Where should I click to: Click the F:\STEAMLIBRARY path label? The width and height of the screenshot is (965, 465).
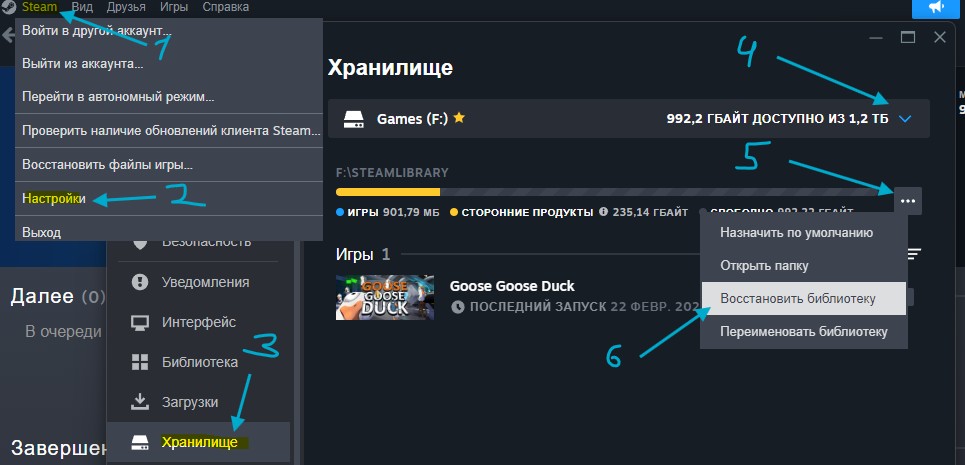pos(393,173)
